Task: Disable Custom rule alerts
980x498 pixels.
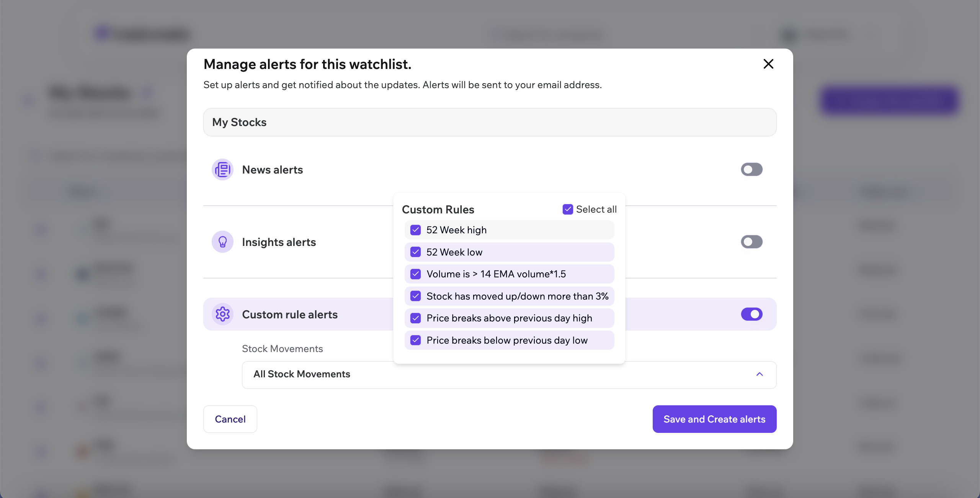Action: coord(751,314)
